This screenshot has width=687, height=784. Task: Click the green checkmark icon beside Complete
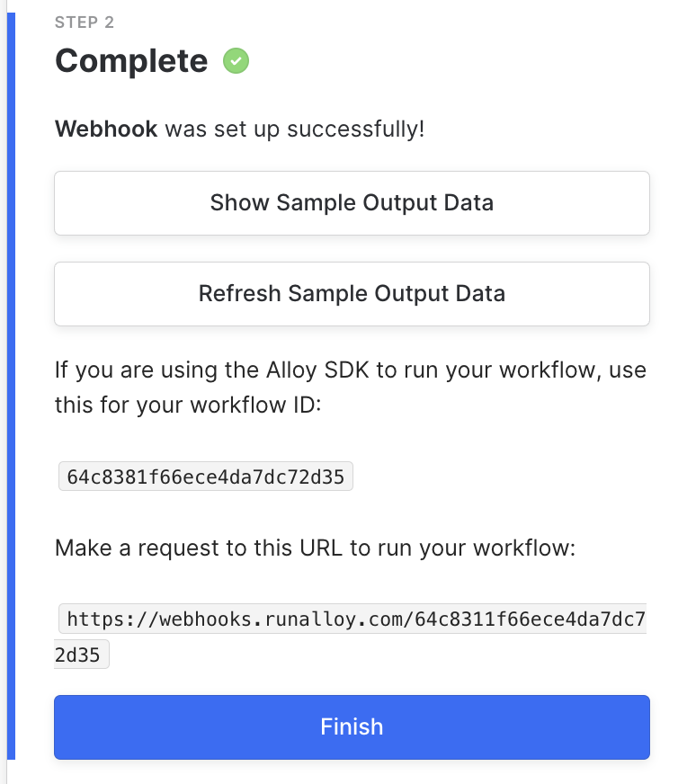click(x=236, y=61)
